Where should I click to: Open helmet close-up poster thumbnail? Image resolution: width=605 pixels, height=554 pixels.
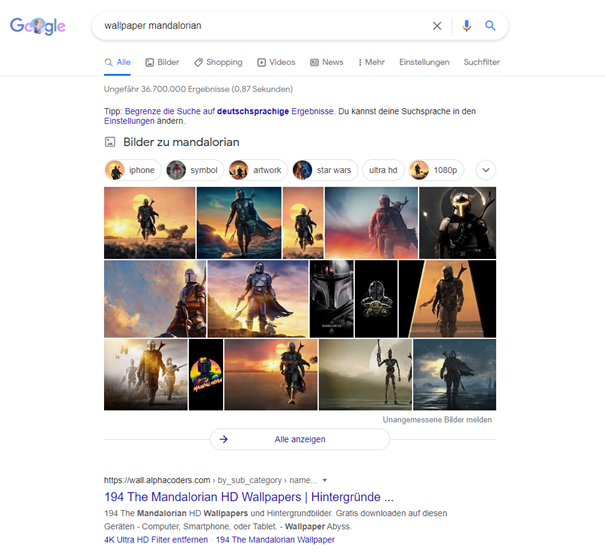[x=332, y=299]
